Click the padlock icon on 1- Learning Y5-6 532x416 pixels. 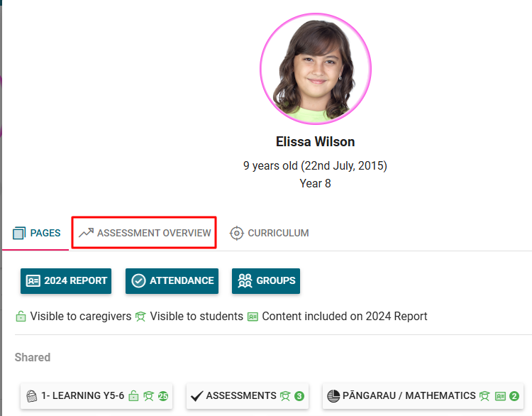point(133,396)
